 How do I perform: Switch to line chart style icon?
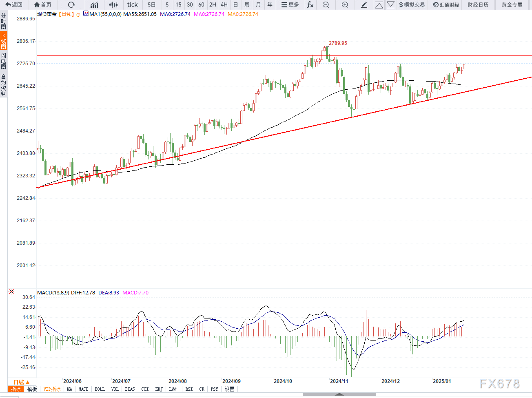click(x=94, y=5)
